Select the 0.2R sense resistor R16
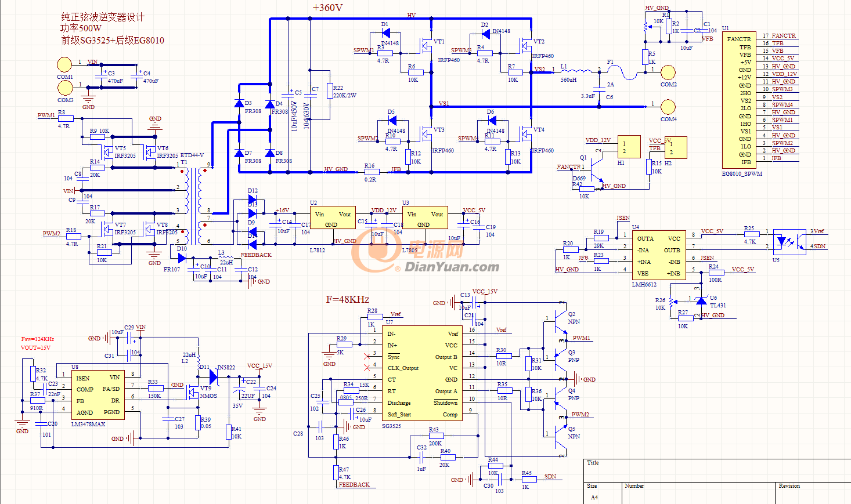This screenshot has width=851, height=504. [372, 172]
